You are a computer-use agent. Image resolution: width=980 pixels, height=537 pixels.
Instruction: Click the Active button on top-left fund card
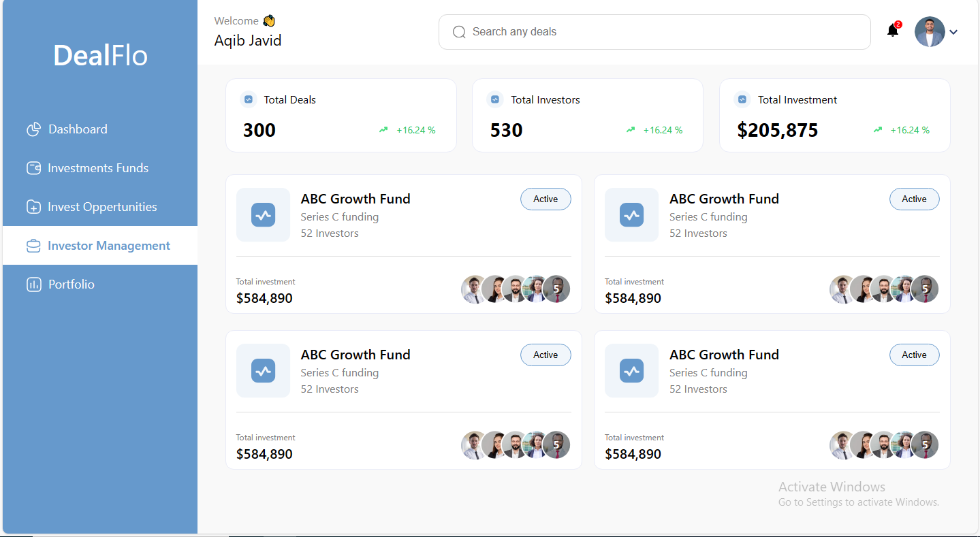[x=546, y=199]
